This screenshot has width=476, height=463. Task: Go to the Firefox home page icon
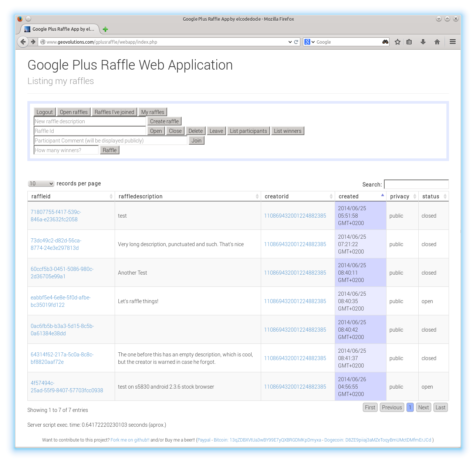(437, 42)
